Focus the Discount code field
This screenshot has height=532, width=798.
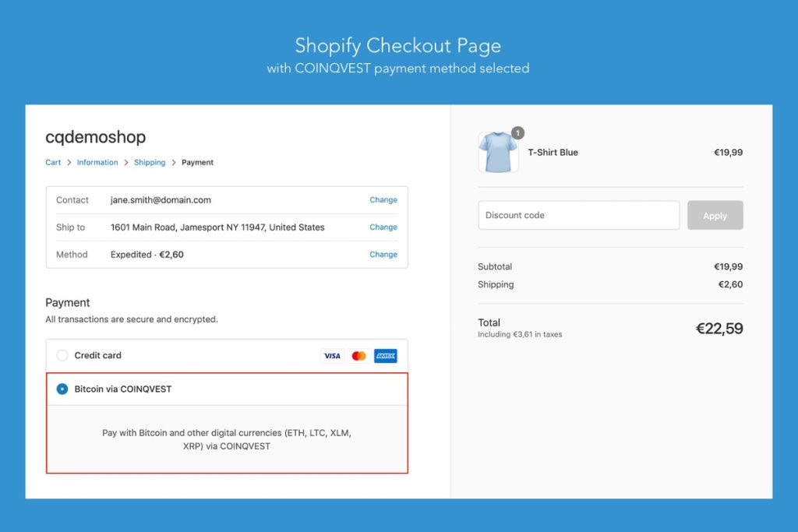pos(578,216)
